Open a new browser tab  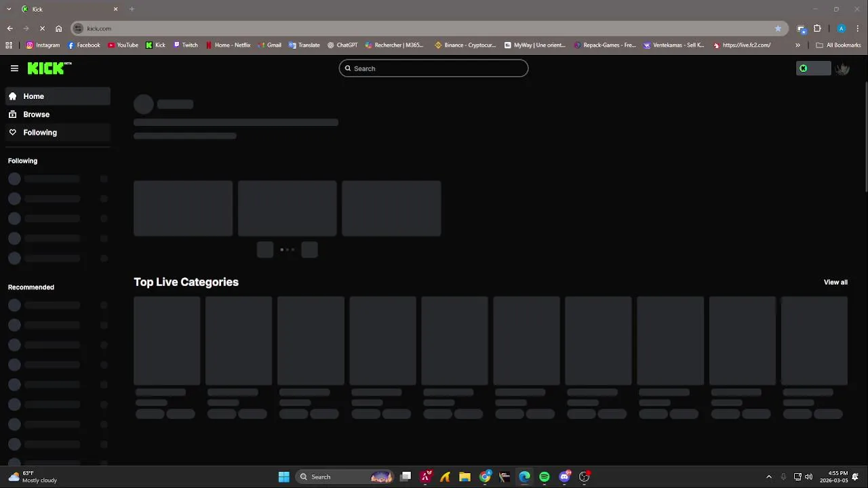(x=132, y=9)
